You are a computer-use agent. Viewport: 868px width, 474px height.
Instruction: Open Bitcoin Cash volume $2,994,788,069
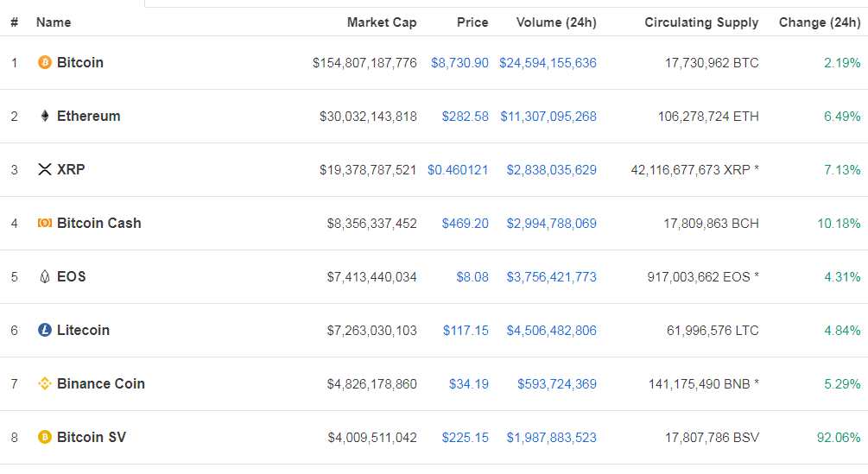pyautogui.click(x=551, y=224)
